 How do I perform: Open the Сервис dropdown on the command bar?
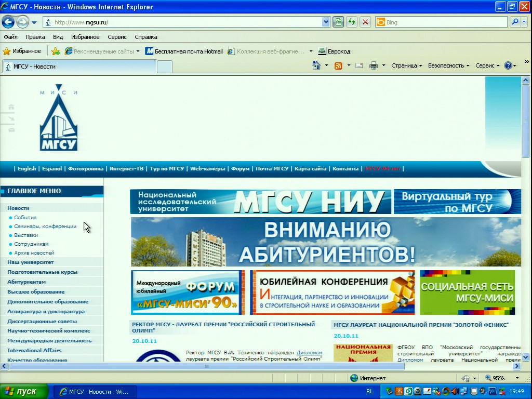click(487, 65)
